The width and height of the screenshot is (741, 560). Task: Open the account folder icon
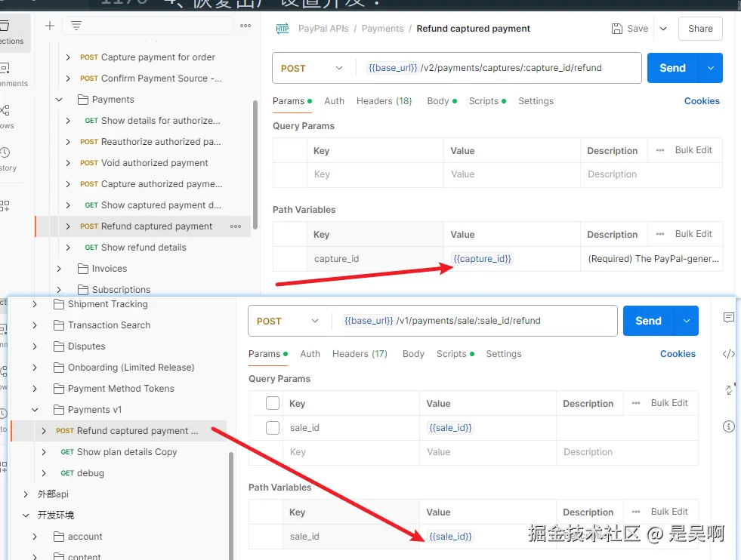click(59, 537)
